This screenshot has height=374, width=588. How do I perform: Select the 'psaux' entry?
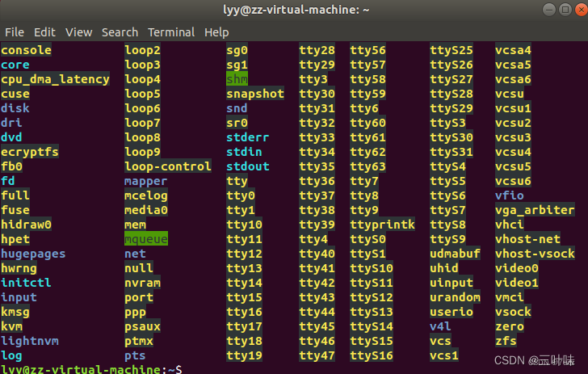pyautogui.click(x=142, y=326)
